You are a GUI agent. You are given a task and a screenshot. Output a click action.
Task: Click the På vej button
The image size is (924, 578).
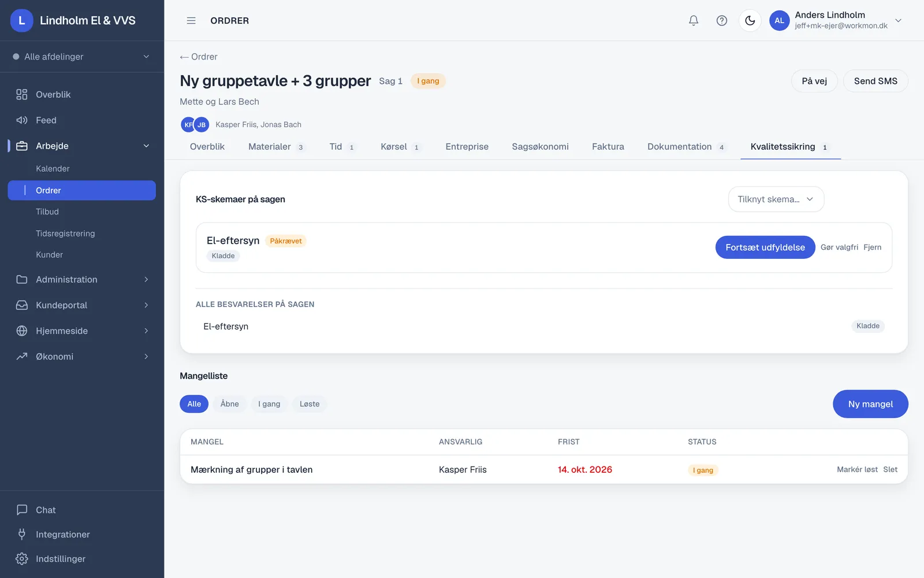point(814,81)
